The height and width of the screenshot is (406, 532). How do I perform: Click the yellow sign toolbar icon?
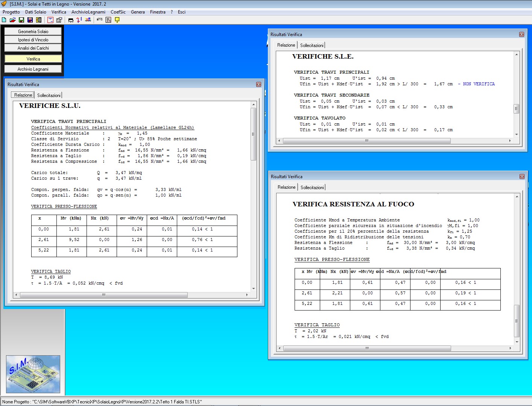117,20
